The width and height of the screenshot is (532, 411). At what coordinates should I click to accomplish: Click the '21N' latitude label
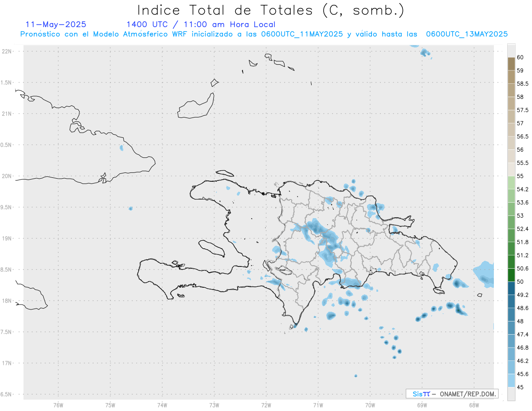pyautogui.click(x=7, y=114)
